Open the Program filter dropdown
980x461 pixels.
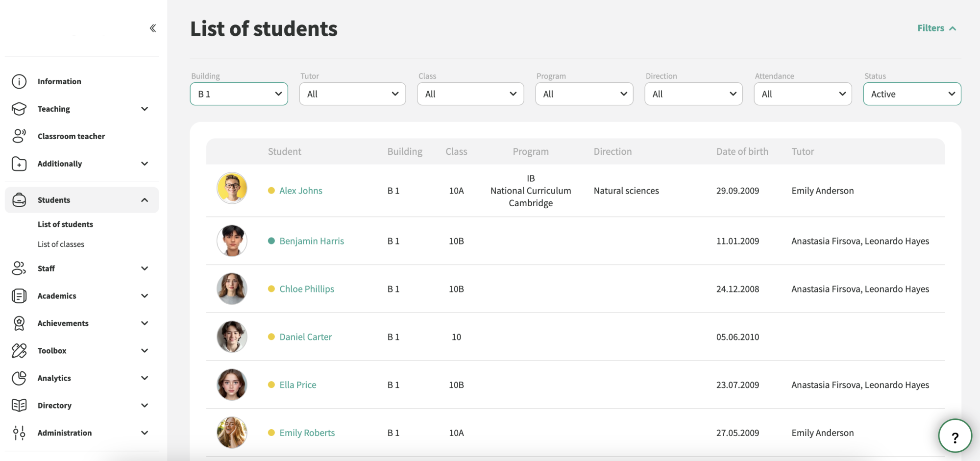(584, 94)
